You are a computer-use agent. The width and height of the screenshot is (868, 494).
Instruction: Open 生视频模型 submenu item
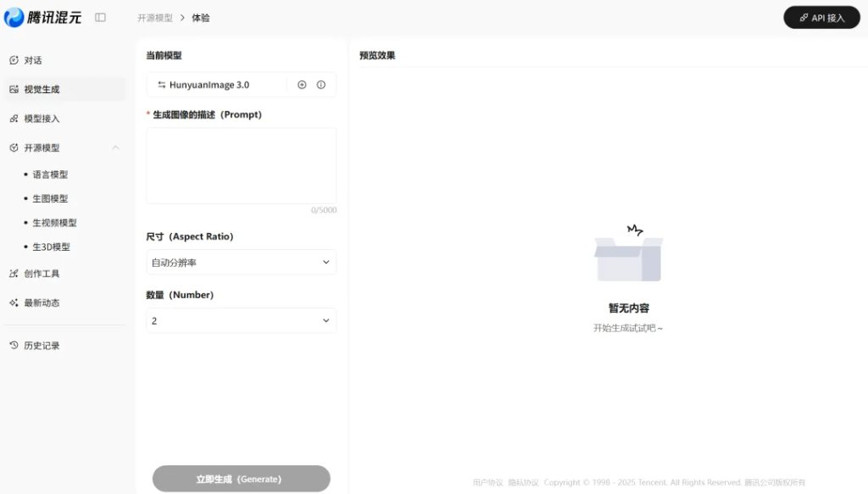54,223
